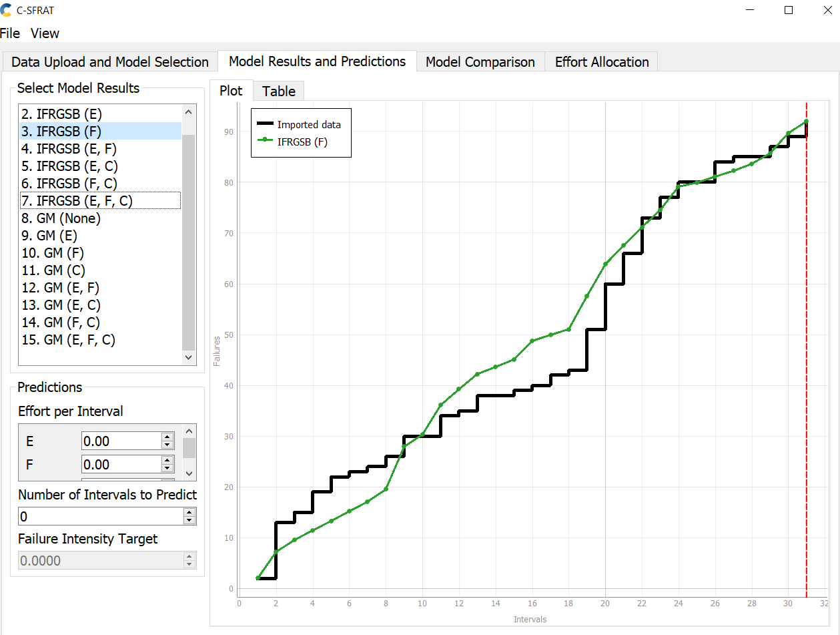
Task: Open Data Upload and Model Selection tab
Action: click(x=110, y=62)
